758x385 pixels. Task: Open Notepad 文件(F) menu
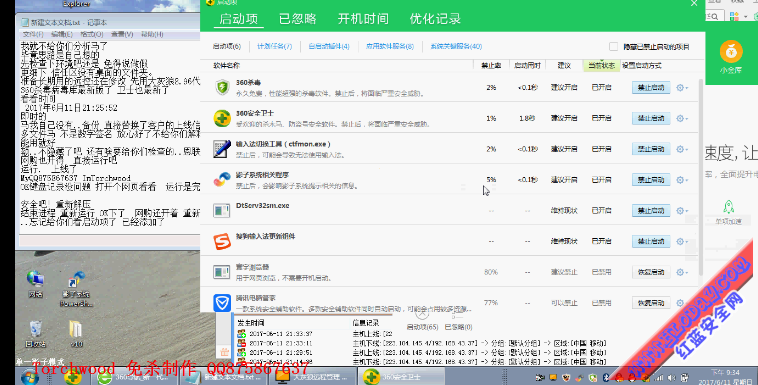pyautogui.click(x=33, y=34)
